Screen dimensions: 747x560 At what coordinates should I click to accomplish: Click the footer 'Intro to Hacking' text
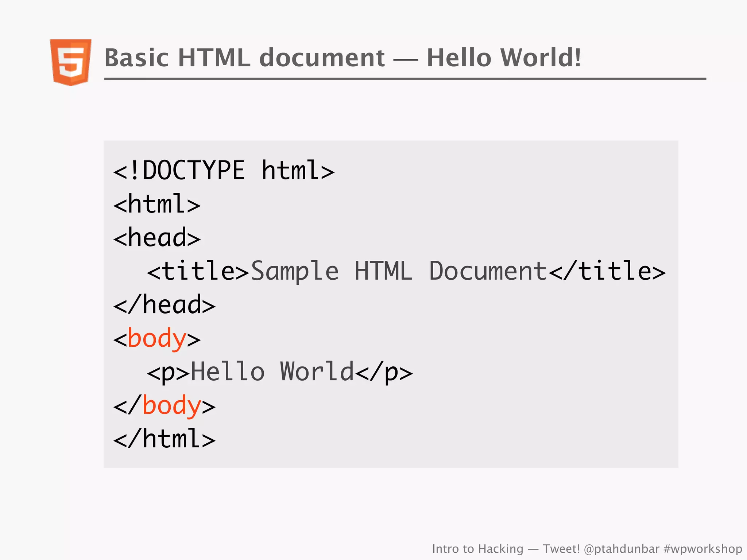[477, 549]
